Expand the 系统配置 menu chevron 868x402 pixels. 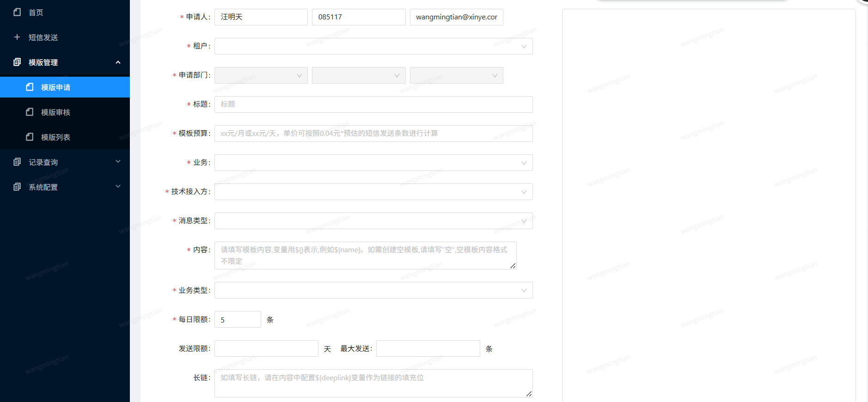click(x=118, y=186)
